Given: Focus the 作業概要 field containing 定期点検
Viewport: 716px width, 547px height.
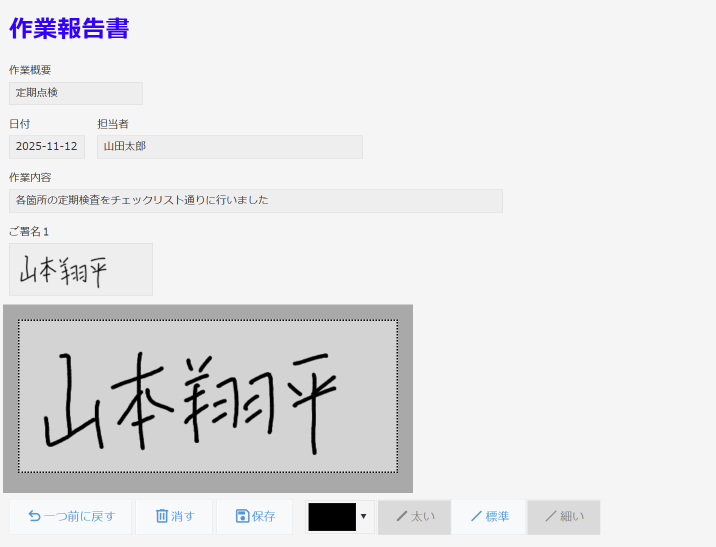Looking at the screenshot, I should pyautogui.click(x=76, y=93).
